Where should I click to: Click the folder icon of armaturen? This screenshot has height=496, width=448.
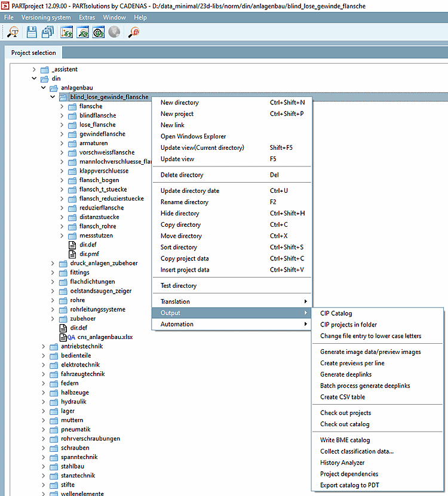point(72,143)
